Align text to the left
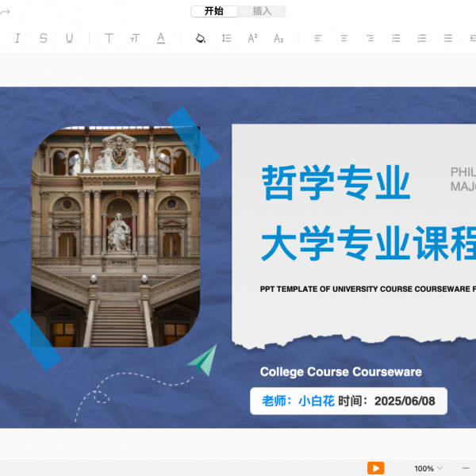This screenshot has width=476, height=476. point(318,38)
